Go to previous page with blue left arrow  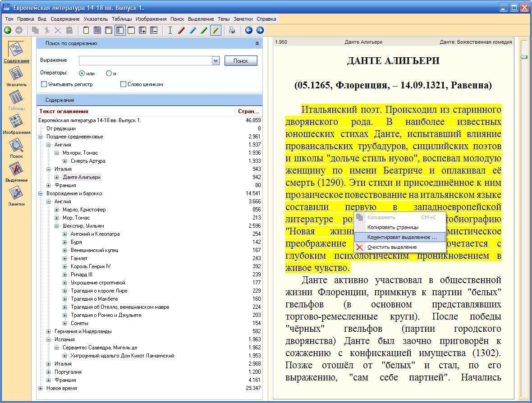click(249, 31)
